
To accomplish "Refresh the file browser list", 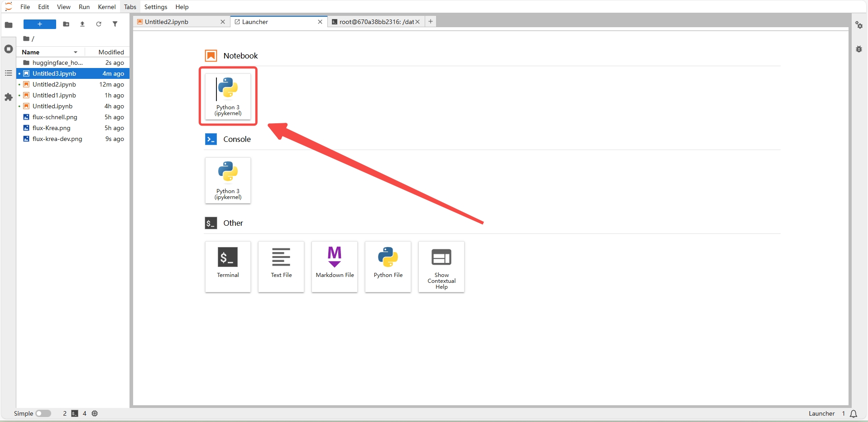I will click(99, 24).
